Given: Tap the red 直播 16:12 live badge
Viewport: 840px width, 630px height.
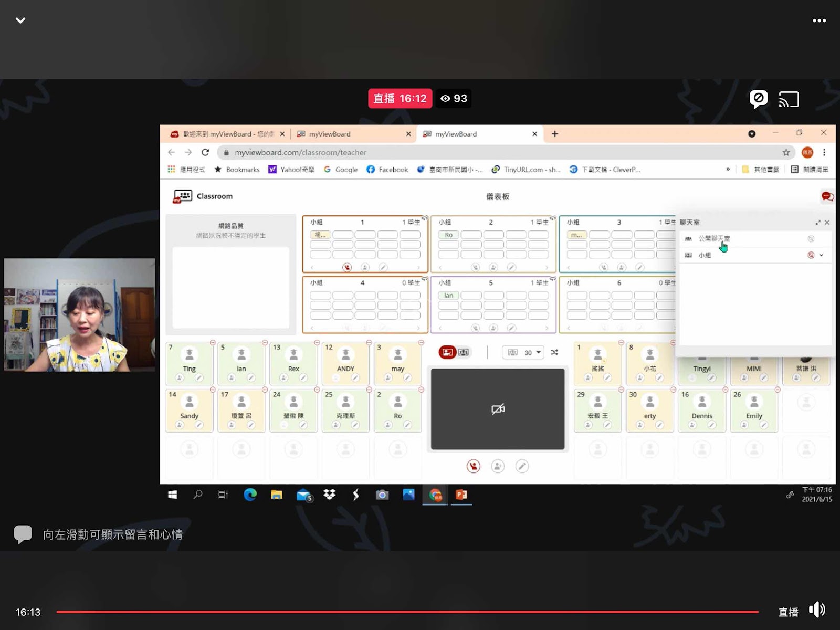Looking at the screenshot, I should 400,99.
